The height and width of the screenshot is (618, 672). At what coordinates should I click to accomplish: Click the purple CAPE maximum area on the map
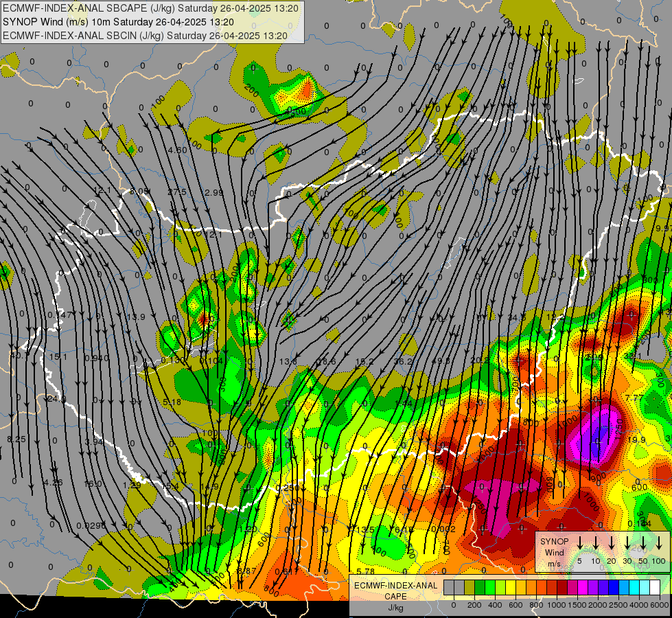click(596, 437)
